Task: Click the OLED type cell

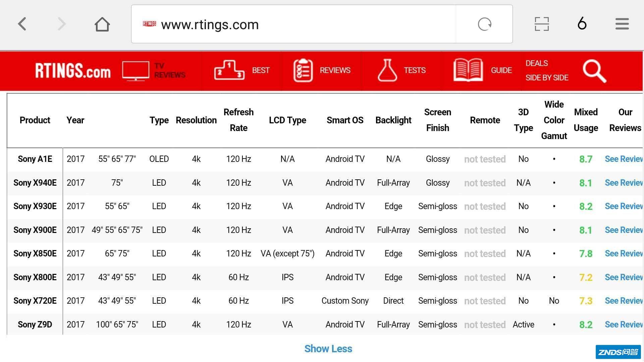Action: pos(159,159)
